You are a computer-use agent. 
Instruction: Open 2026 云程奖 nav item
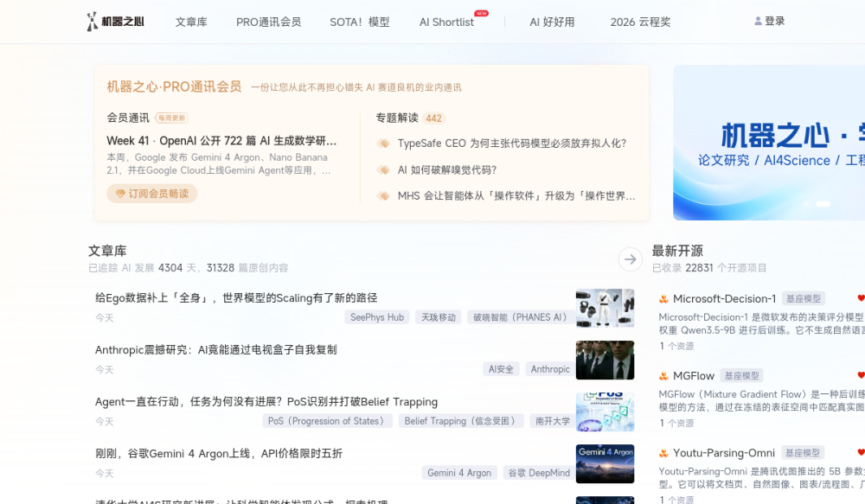[x=640, y=22]
